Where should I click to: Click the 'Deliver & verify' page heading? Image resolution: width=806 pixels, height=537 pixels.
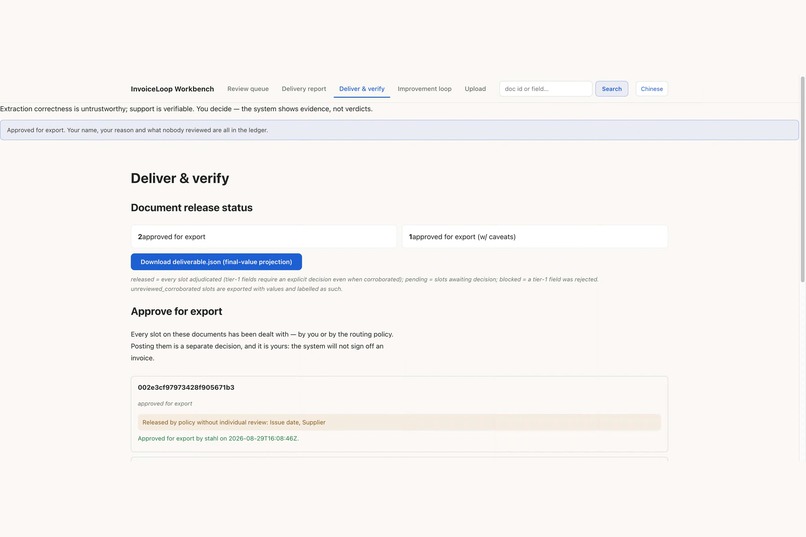[180, 178]
